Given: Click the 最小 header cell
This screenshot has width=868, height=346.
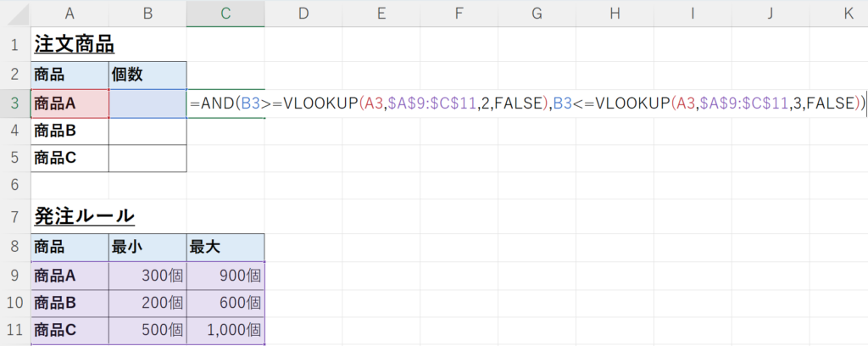Looking at the screenshot, I should [x=147, y=247].
